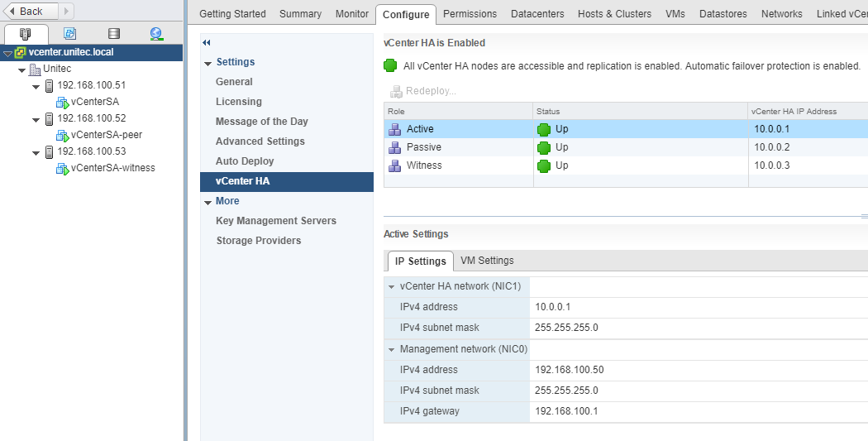Image resolution: width=868 pixels, height=441 pixels.
Task: Open the Networking inventory view icon
Action: point(156,34)
